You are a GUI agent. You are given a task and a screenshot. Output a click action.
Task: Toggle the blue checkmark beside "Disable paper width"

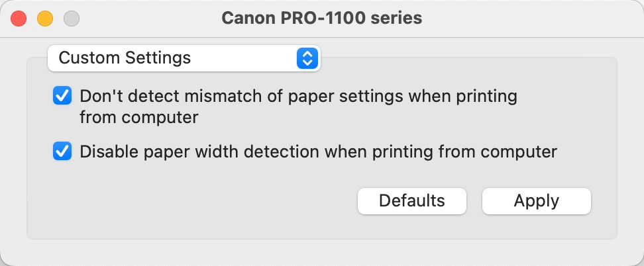pos(62,152)
